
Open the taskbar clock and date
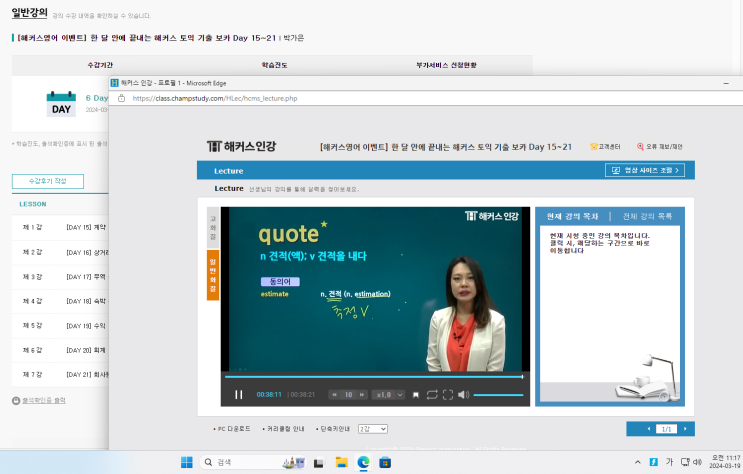725,462
